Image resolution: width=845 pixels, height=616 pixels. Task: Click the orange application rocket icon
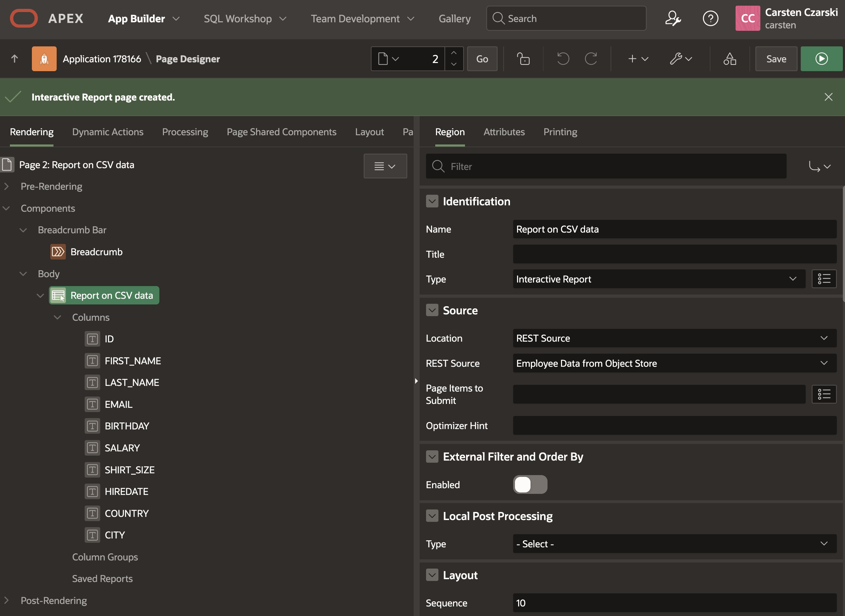click(x=44, y=59)
